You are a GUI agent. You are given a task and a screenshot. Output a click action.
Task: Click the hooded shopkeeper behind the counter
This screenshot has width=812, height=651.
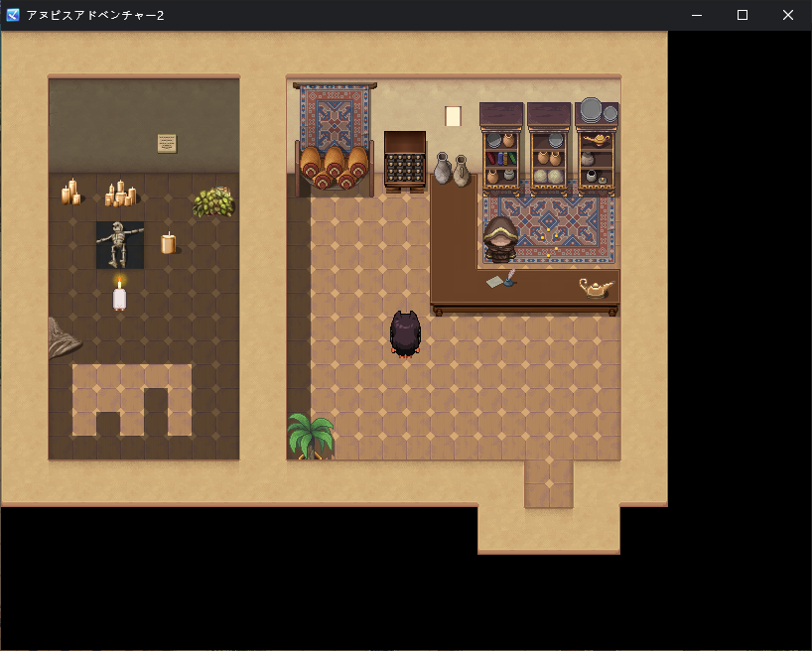500,239
